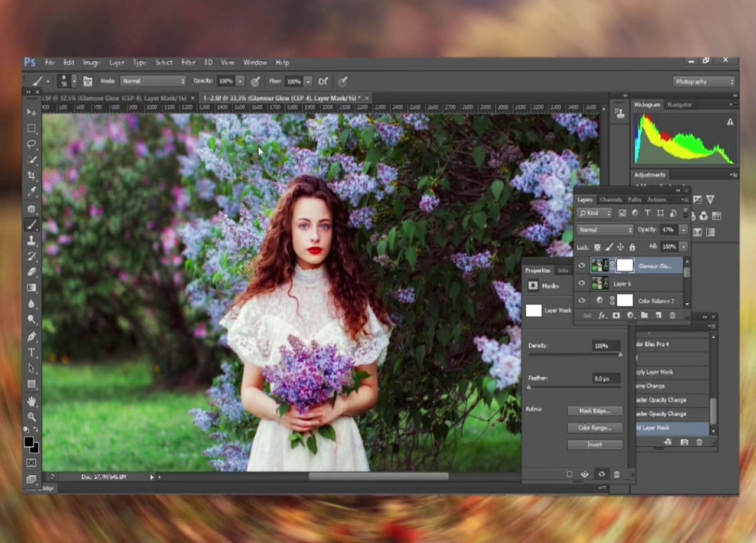The image size is (756, 543).
Task: Open the Photography workspace dropdown
Action: coord(705,81)
